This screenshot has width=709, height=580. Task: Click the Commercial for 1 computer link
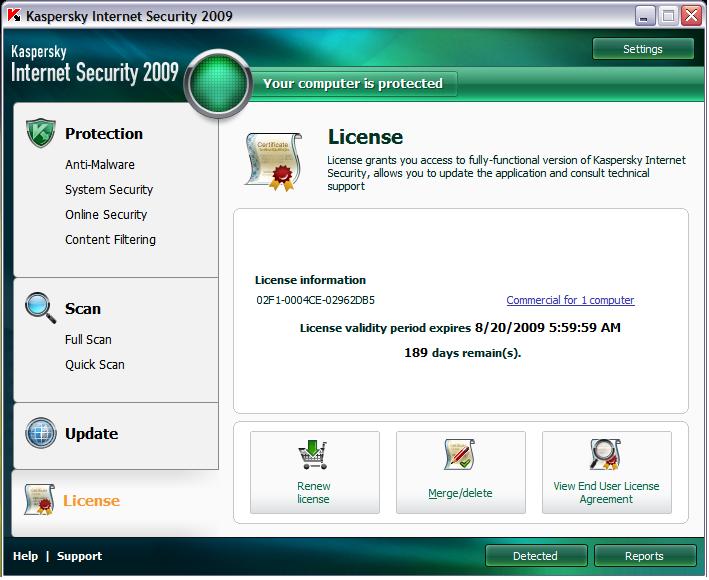[570, 300]
